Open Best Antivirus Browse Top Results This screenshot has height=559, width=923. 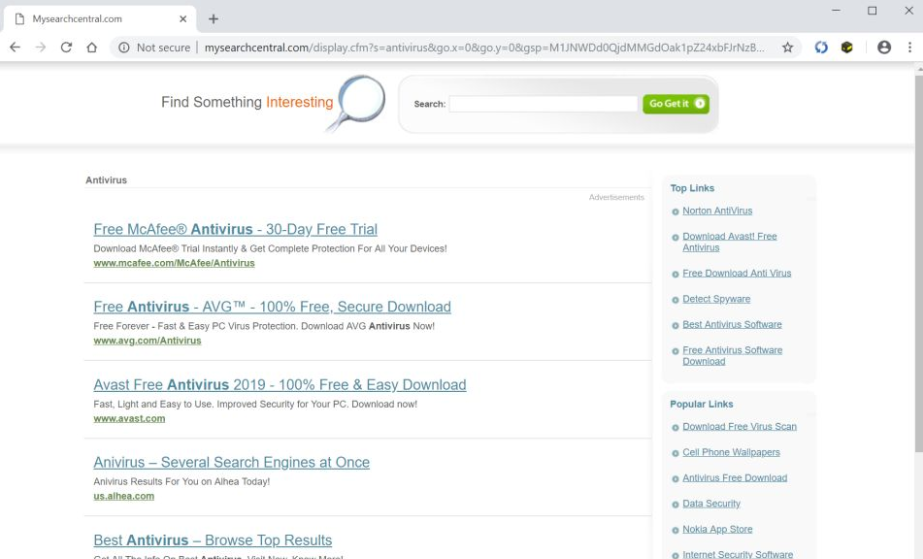pos(213,540)
